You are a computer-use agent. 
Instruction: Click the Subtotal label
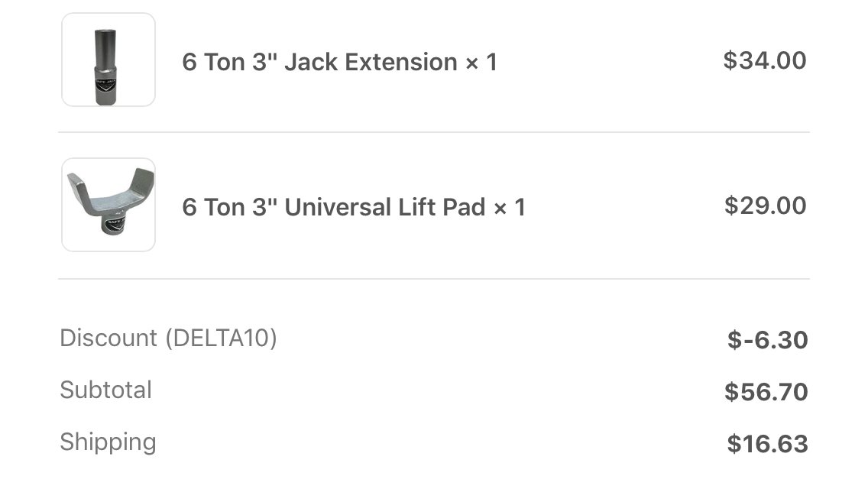tap(105, 390)
